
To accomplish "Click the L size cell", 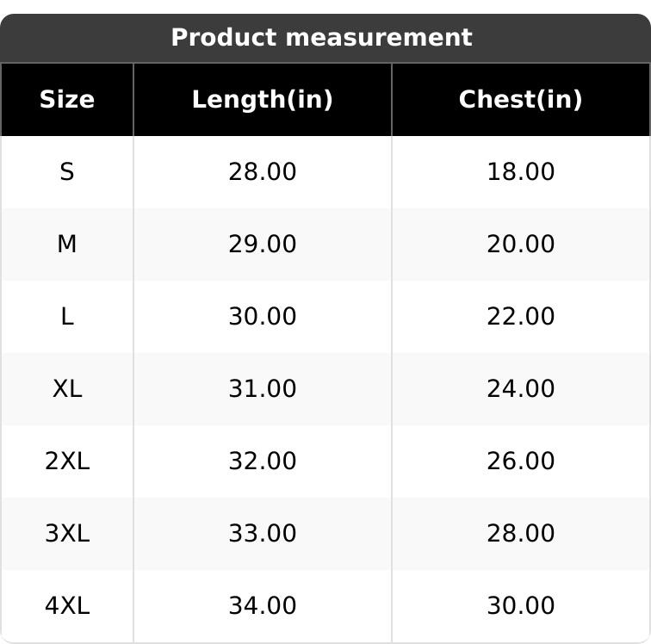I will point(67,317).
